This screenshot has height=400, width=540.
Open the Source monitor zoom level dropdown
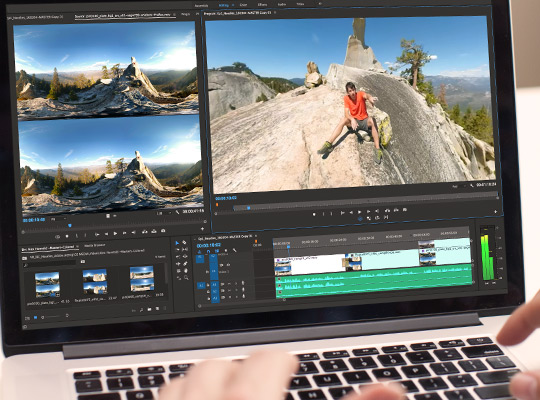(58, 219)
